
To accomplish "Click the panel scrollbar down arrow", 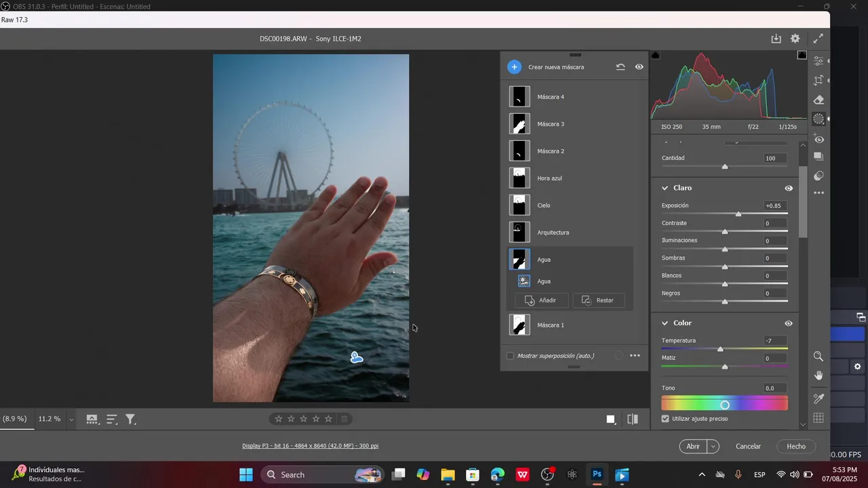I will 804,425.
